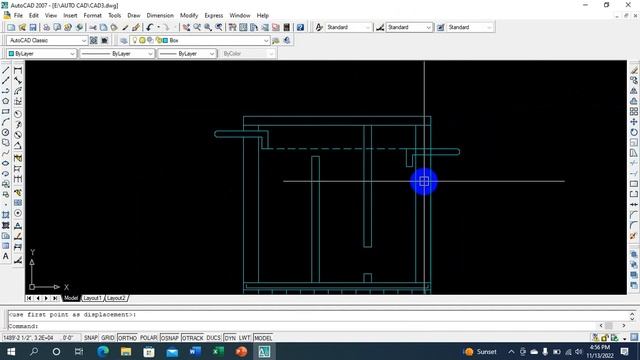Image resolution: width=640 pixels, height=360 pixels.
Task: Open the File menu
Action: pos(18,16)
